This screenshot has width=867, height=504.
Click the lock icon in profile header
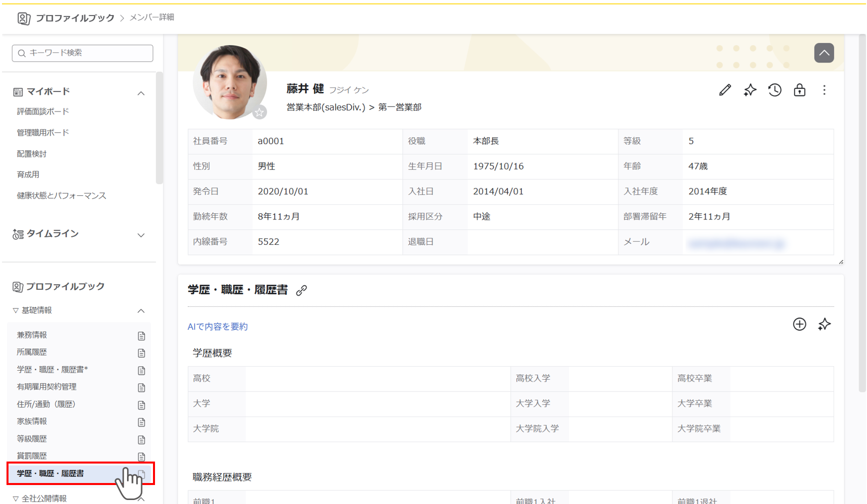799,90
